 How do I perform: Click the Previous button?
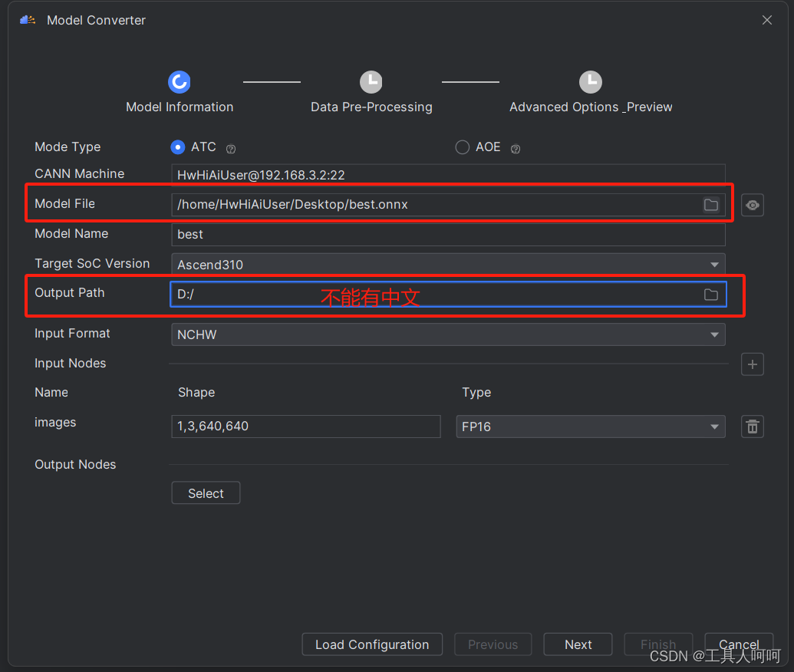click(x=493, y=644)
